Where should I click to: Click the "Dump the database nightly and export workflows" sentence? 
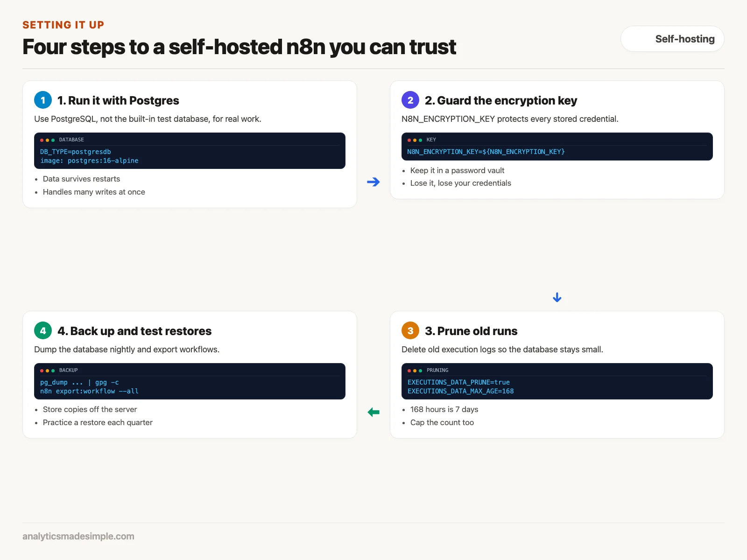pos(127,350)
